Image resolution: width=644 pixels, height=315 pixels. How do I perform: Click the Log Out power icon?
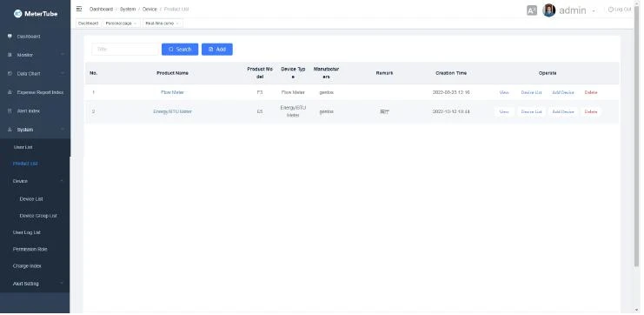coord(610,9)
